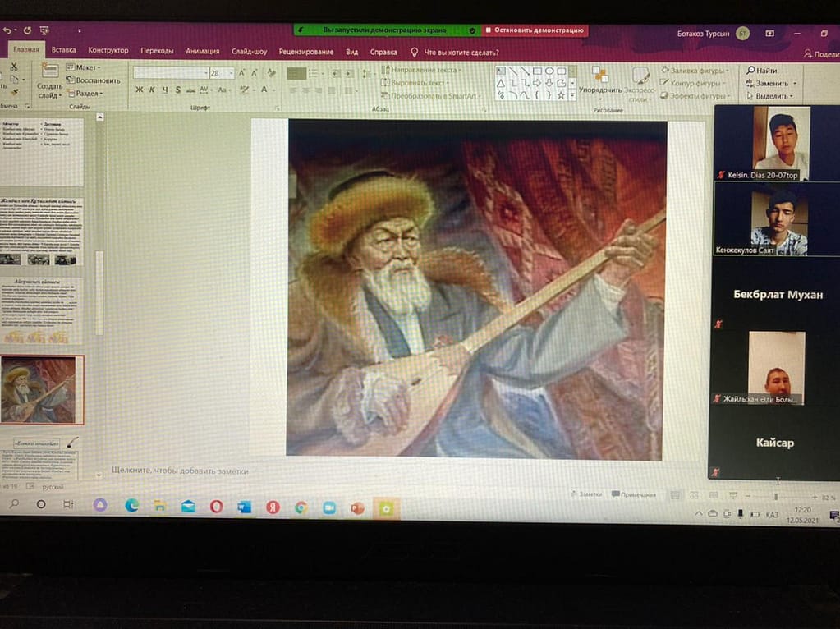This screenshot has height=629, width=840.
Task: Select the star shape in shapes gallery
Action: pyautogui.click(x=561, y=95)
